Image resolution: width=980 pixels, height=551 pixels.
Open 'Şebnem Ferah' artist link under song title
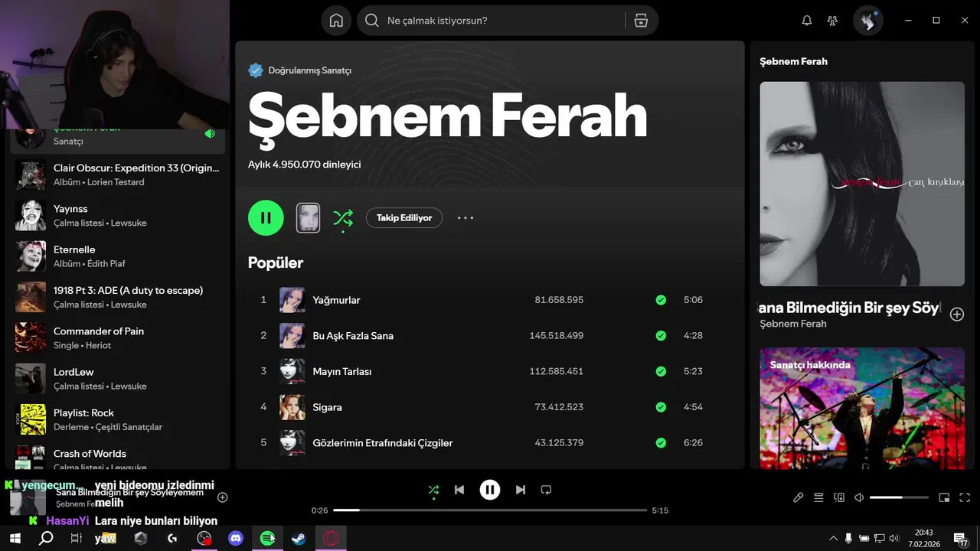pyautogui.click(x=793, y=324)
